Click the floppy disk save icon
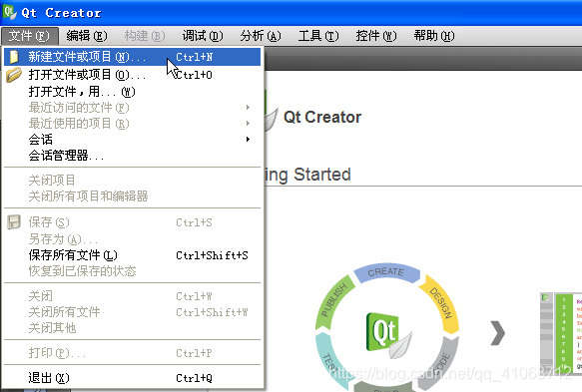 [14, 222]
